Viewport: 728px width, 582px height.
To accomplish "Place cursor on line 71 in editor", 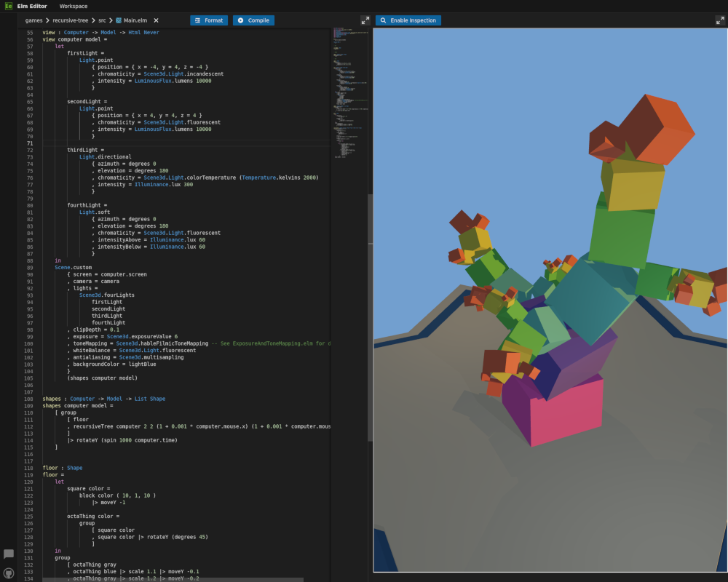I will coord(182,143).
